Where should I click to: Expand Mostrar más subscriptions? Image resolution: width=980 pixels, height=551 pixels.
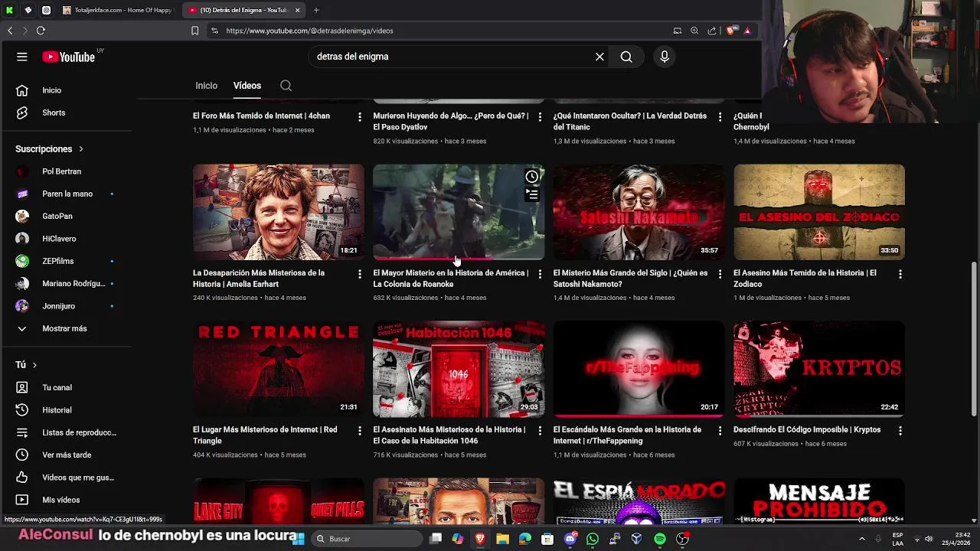coord(66,328)
